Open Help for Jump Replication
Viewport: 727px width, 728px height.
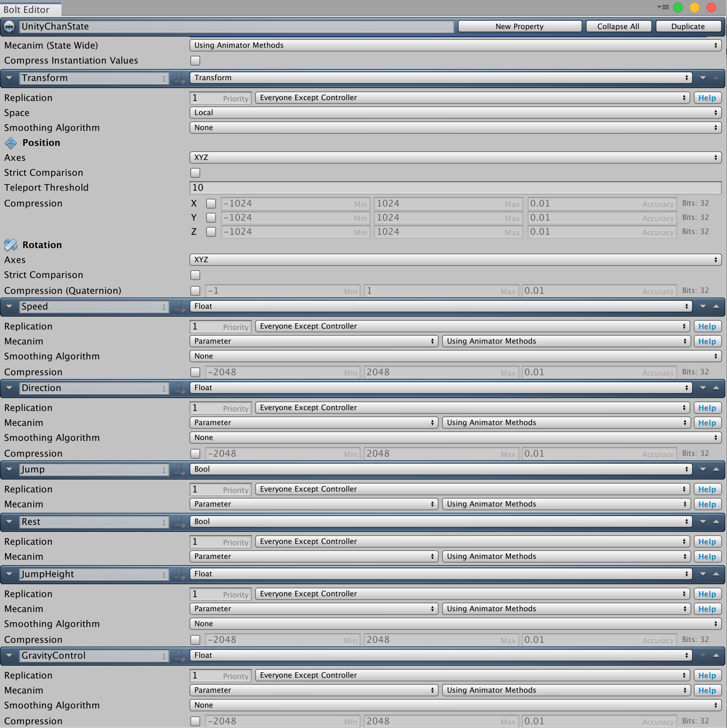(x=707, y=489)
